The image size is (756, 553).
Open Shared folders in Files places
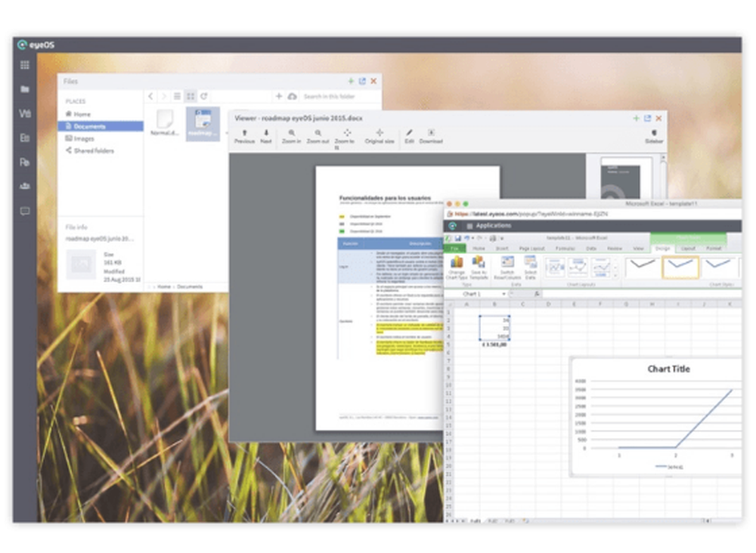click(x=101, y=151)
